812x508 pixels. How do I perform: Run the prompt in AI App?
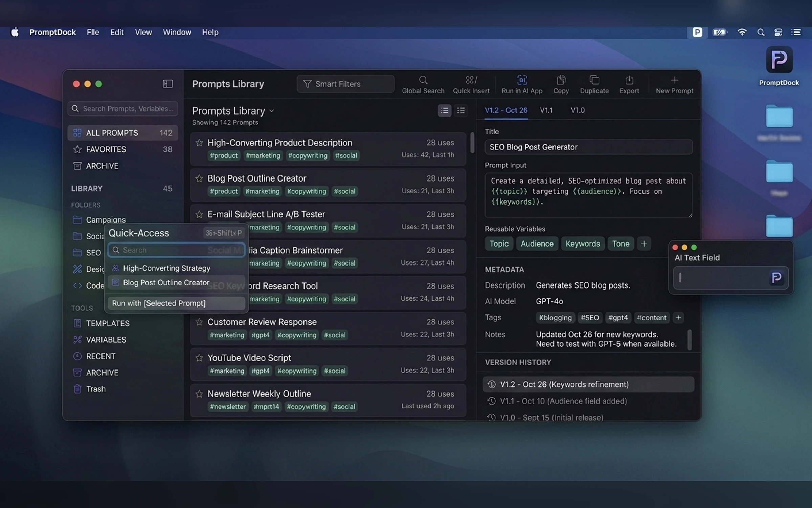pyautogui.click(x=522, y=85)
